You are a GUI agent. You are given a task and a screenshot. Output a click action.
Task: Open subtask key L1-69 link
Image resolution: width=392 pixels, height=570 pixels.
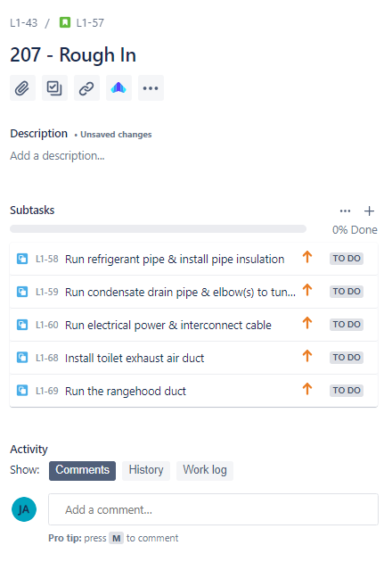click(x=47, y=391)
